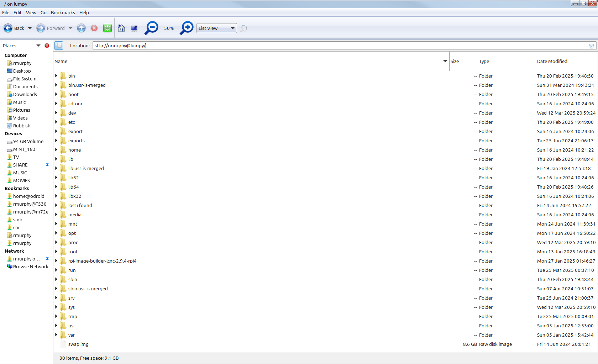Zoom out using the magnifier minus icon

click(x=151, y=28)
